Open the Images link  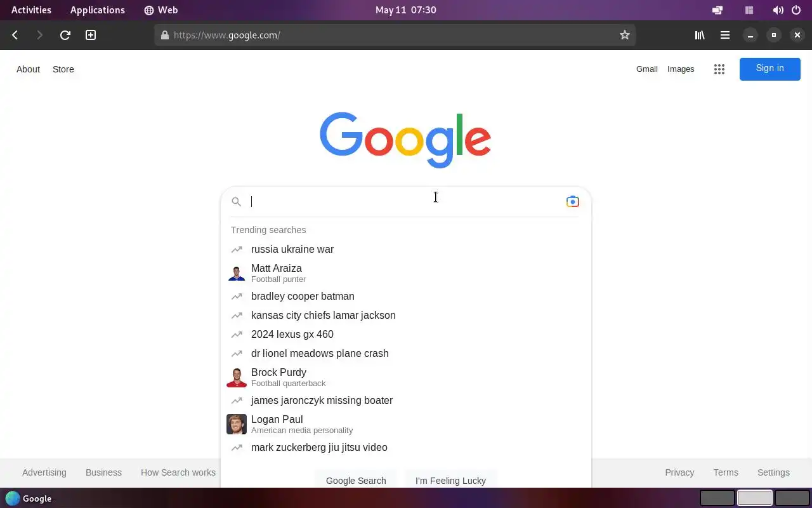[681, 69]
